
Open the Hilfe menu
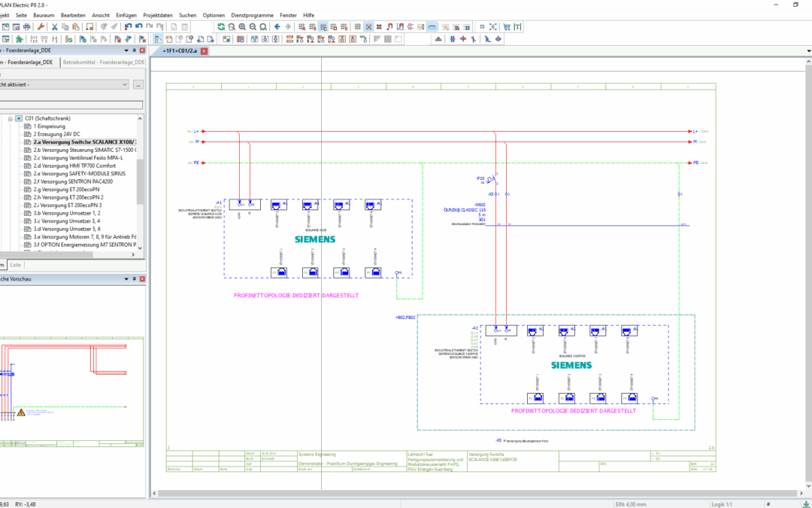(309, 16)
